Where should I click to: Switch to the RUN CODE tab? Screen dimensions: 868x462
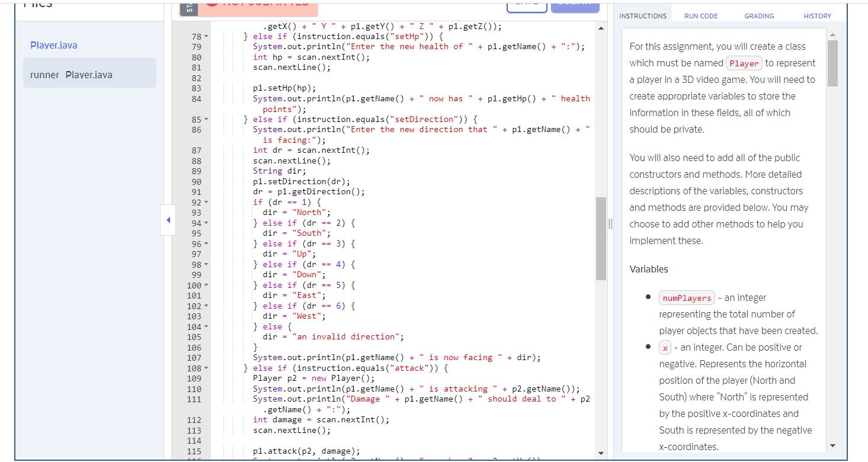click(701, 16)
